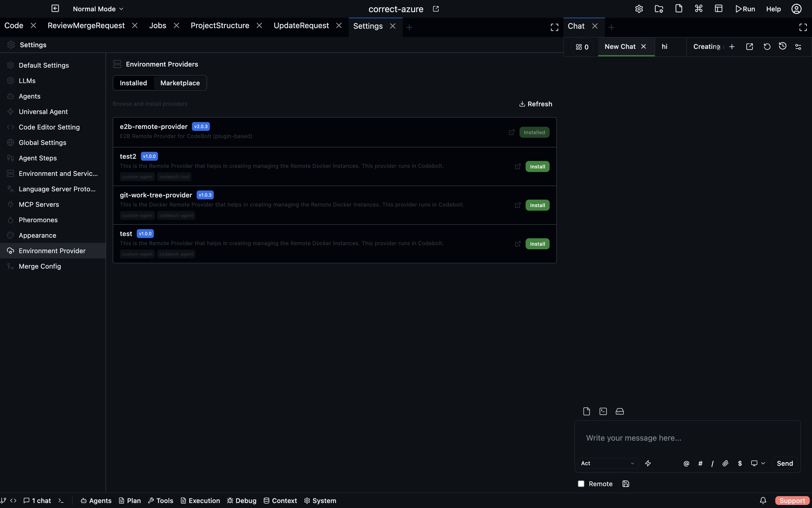This screenshot has height=508, width=812.
Task: Click the Refresh providers button
Action: tap(536, 104)
